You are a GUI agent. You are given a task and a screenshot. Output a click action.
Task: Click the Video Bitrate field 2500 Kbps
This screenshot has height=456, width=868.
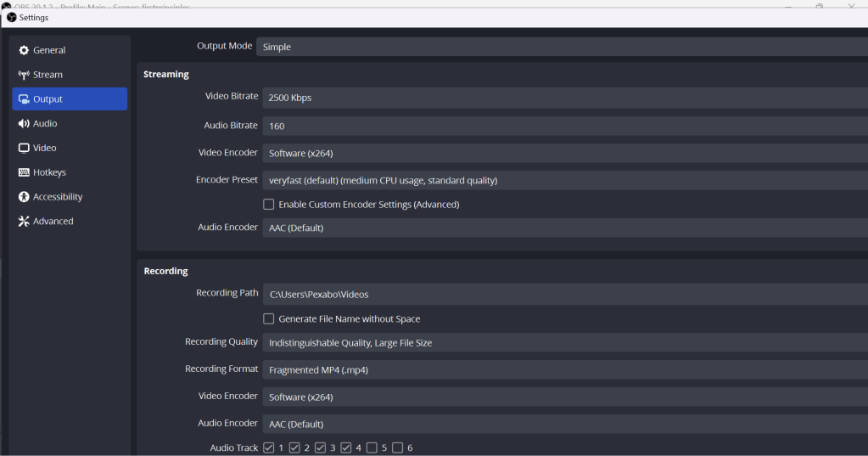click(x=565, y=98)
